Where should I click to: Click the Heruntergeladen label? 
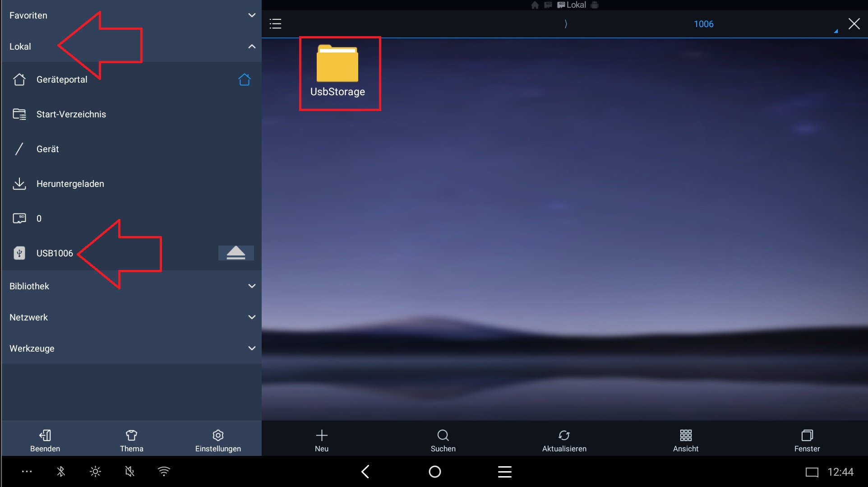(x=70, y=184)
